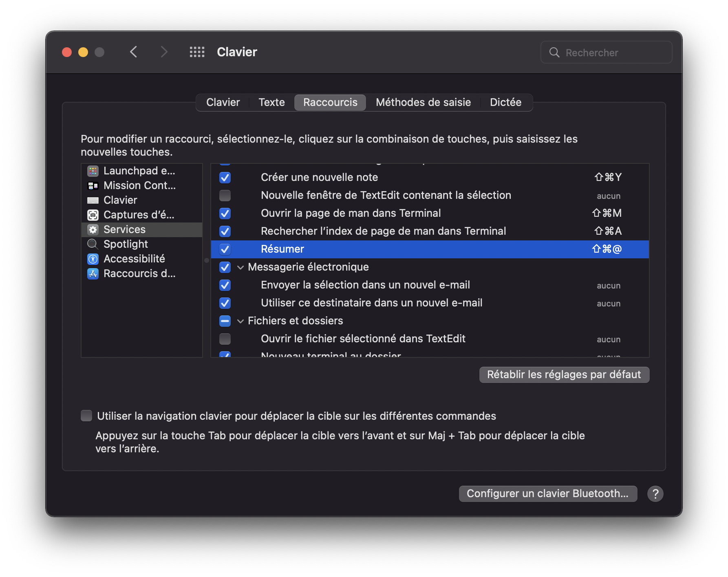Collapse the Messagerie électronique group
Image resolution: width=728 pixels, height=577 pixels.
click(x=240, y=267)
